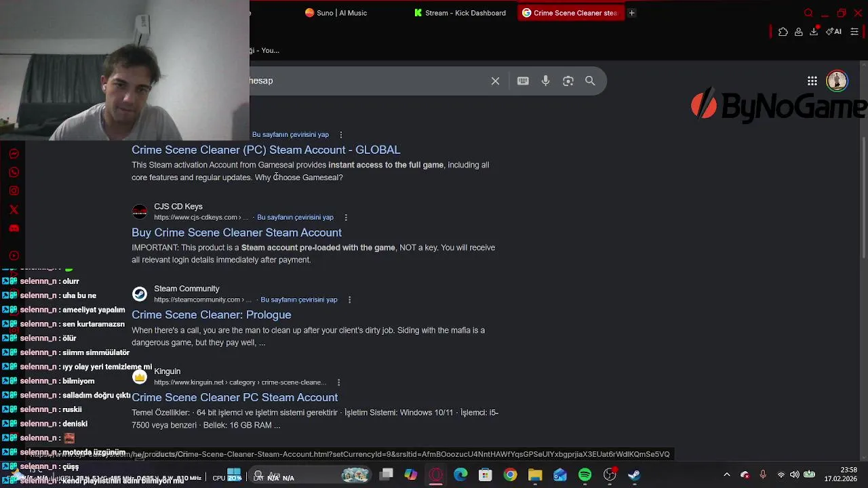Open Kinguin Crime Scene Cleaner PC Steam Account
Viewport: 868px width, 488px height.
[x=235, y=397]
